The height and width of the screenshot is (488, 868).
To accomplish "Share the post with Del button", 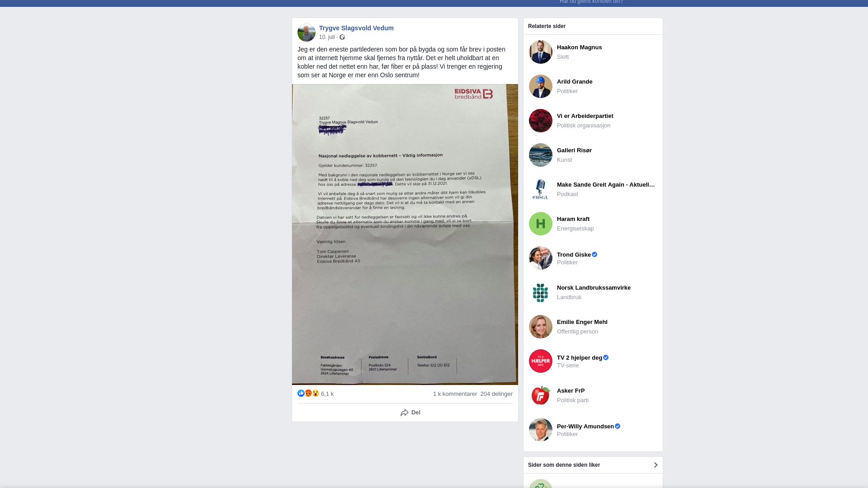I will 410,413.
